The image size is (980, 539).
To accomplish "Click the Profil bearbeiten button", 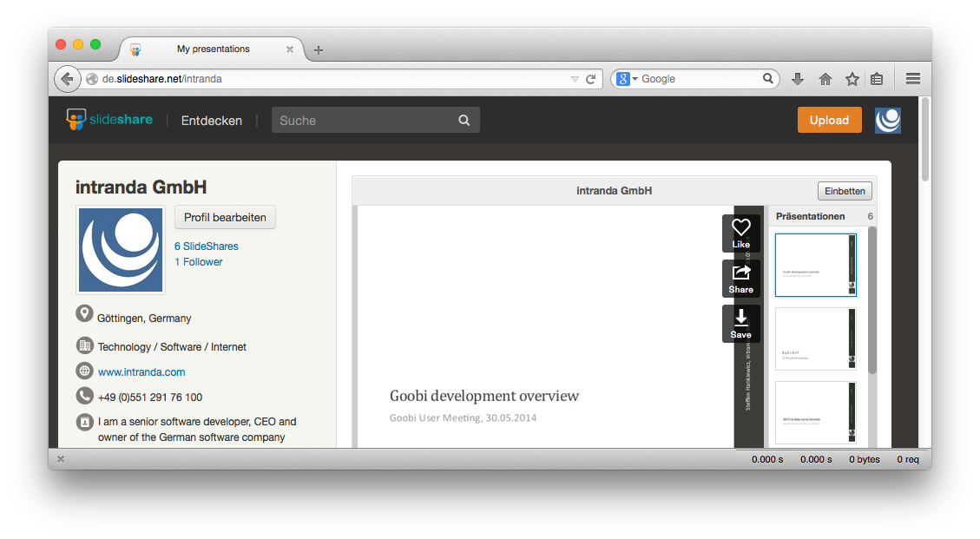I will (x=225, y=217).
